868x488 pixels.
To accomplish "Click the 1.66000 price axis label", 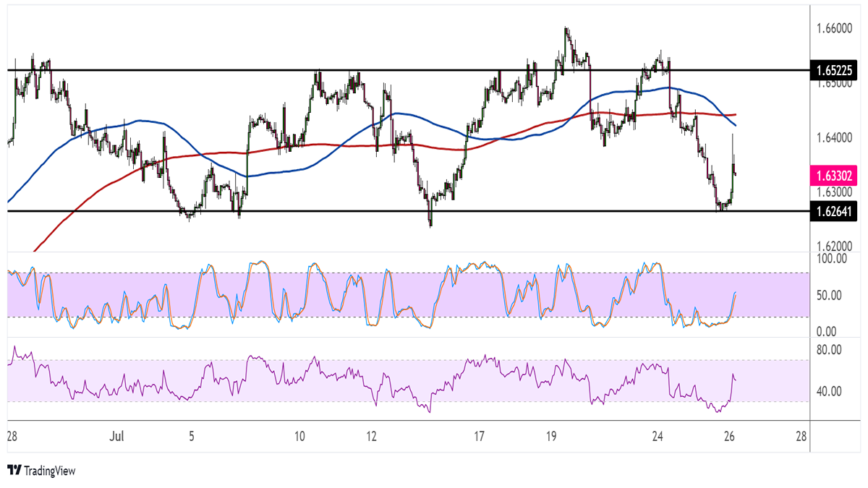I will click(x=833, y=29).
